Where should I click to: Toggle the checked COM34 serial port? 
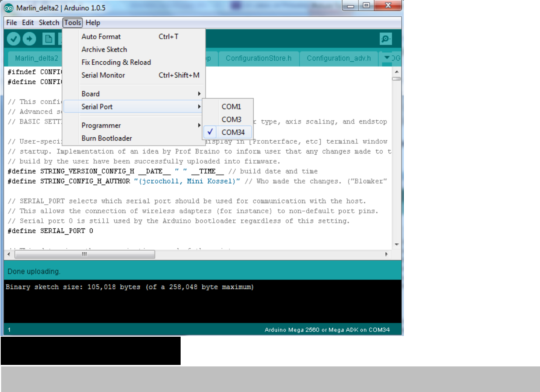(228, 132)
